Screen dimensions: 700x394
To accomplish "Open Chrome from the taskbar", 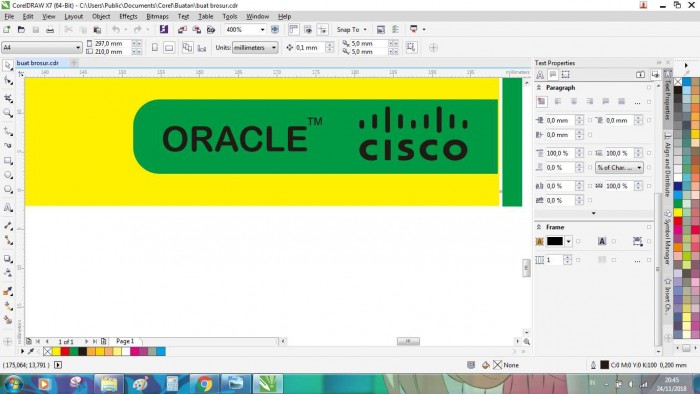I will point(204,383).
